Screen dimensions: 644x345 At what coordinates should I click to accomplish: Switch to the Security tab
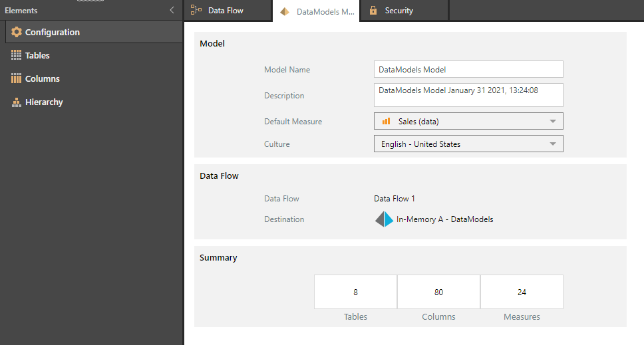pyautogui.click(x=399, y=11)
